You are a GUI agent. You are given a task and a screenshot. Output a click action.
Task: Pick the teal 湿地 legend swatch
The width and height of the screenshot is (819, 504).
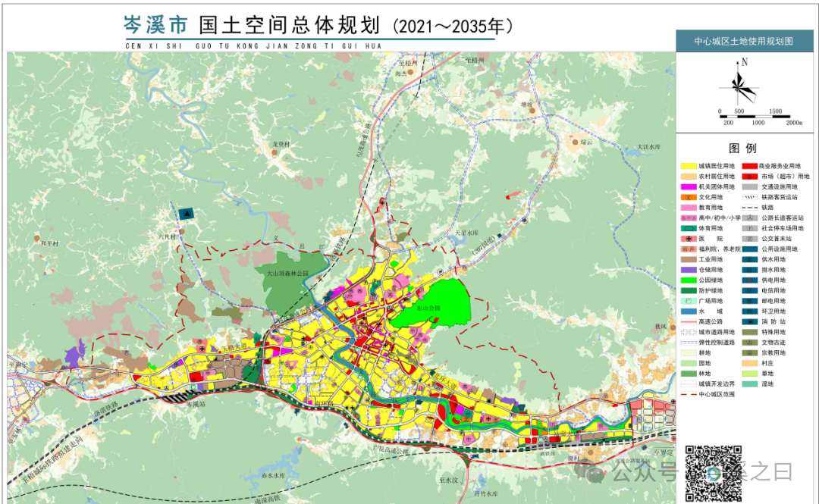coord(750,384)
